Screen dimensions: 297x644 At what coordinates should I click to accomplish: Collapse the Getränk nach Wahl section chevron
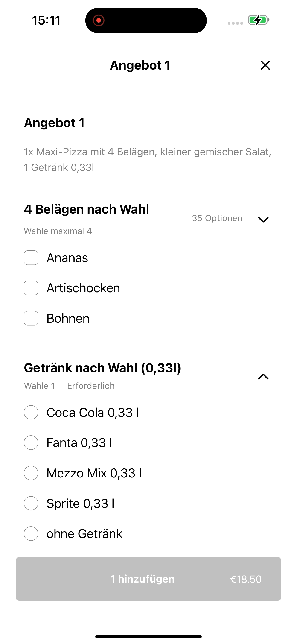pos(263,377)
